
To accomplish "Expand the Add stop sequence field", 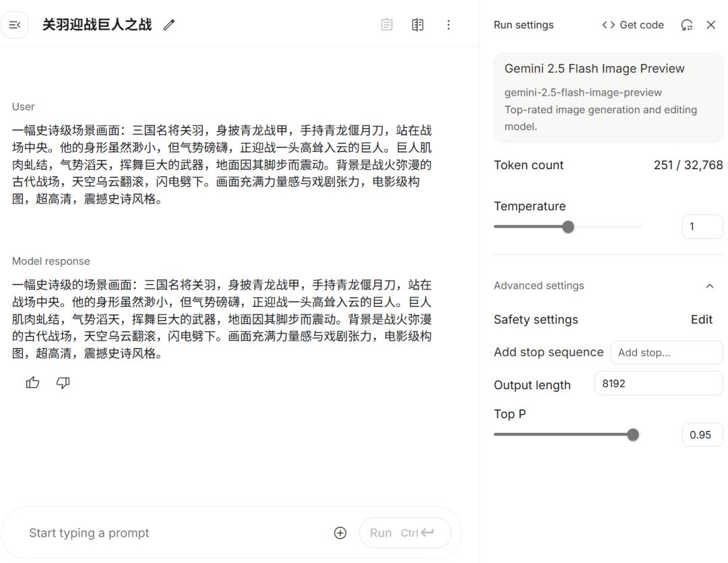I will tap(666, 352).
